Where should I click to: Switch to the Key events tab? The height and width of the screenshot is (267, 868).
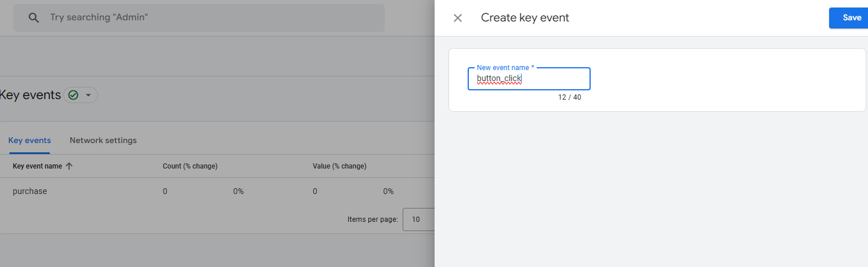(30, 140)
